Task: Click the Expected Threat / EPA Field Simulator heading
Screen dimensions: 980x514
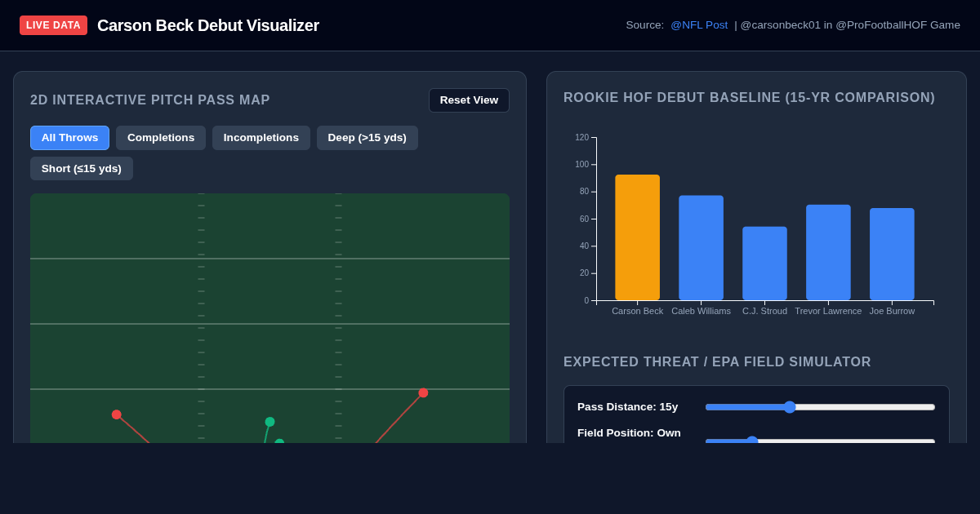Action: [717, 362]
